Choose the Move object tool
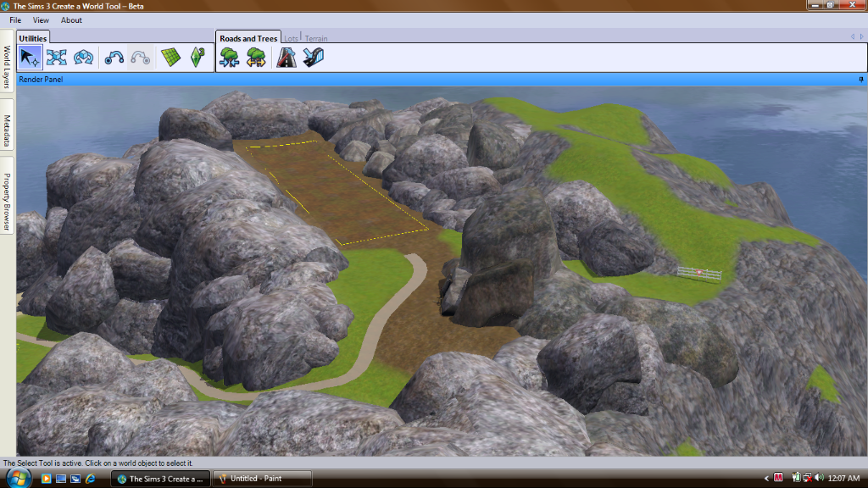 coord(57,58)
